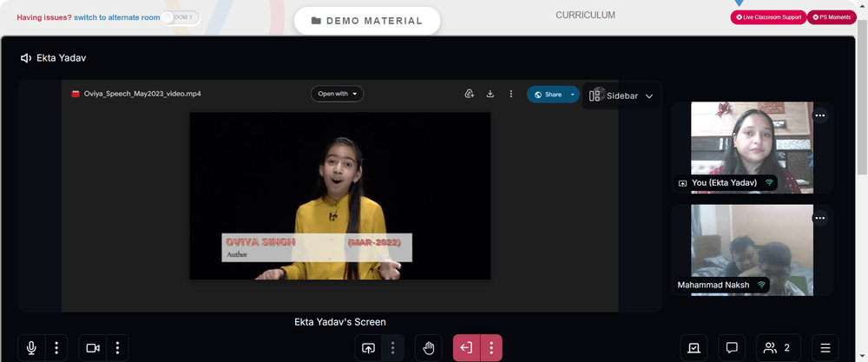This screenshot has width=868, height=362.
Task: Raise hand using the hand icon
Action: [429, 348]
